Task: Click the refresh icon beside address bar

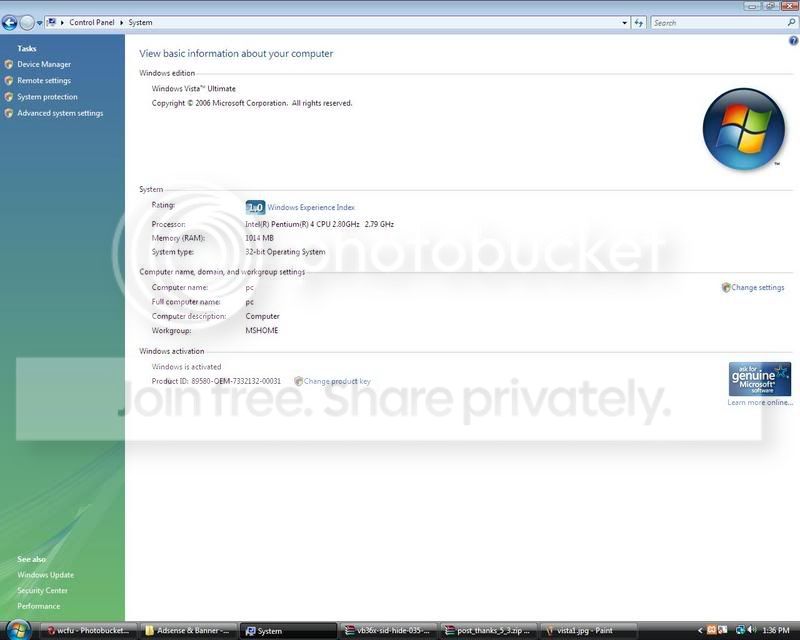Action: pyautogui.click(x=638, y=23)
